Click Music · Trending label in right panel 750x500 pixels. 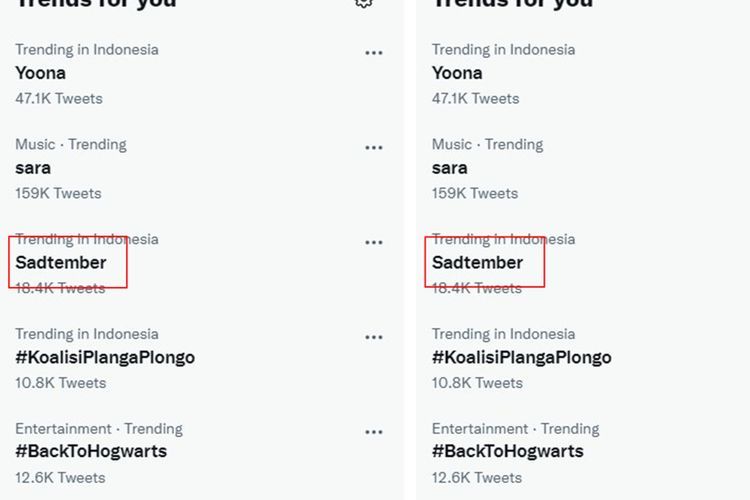point(487,144)
